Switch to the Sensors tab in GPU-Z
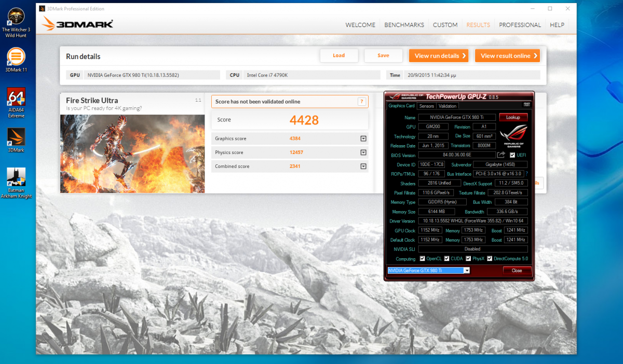 click(426, 106)
